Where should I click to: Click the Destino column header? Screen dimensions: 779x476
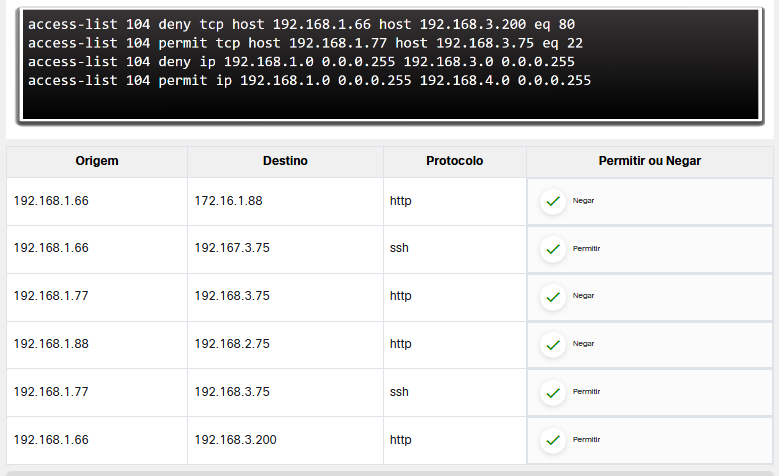pyautogui.click(x=285, y=161)
